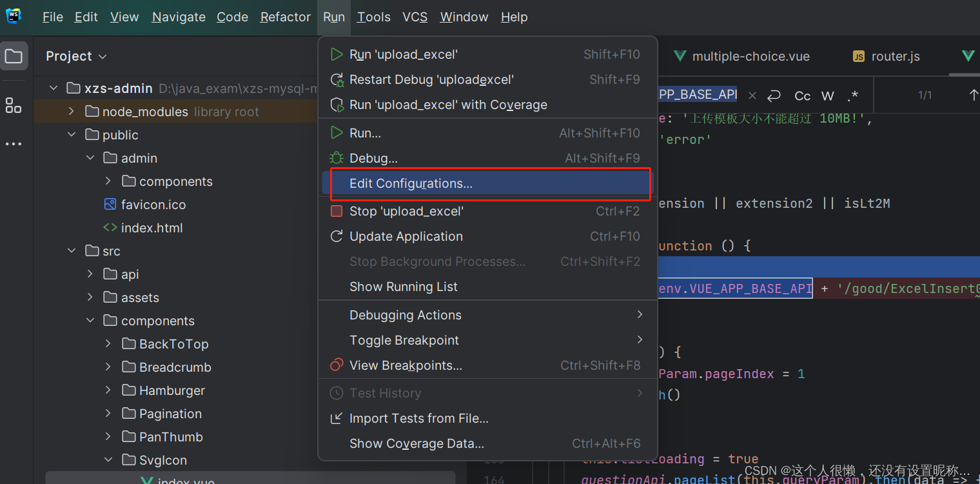Toggle Match Case (Cc) in search
This screenshot has width=980, height=484.
pos(802,96)
